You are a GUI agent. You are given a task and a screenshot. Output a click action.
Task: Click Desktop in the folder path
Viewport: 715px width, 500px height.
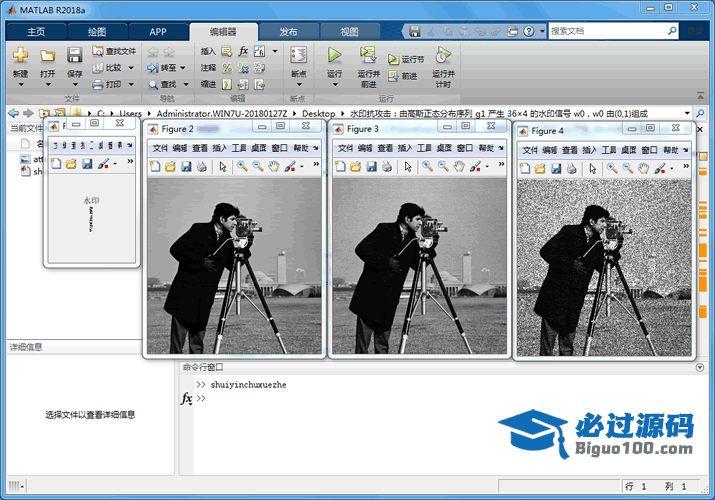[319, 113]
